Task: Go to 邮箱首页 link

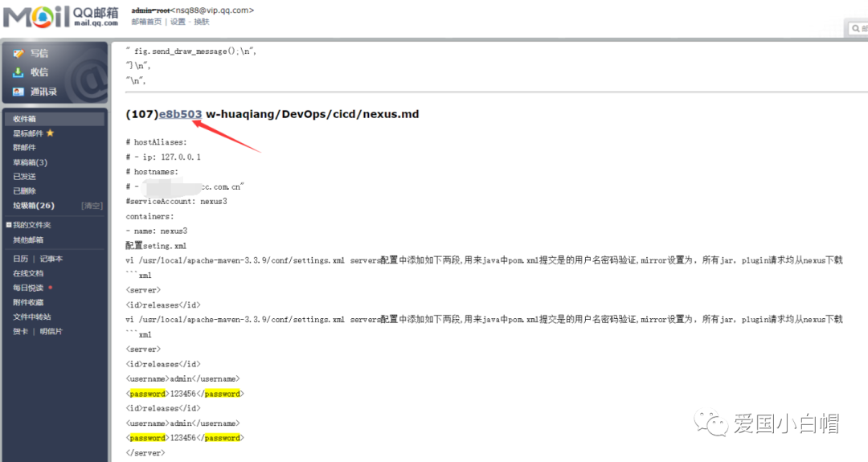Action: tap(146, 22)
